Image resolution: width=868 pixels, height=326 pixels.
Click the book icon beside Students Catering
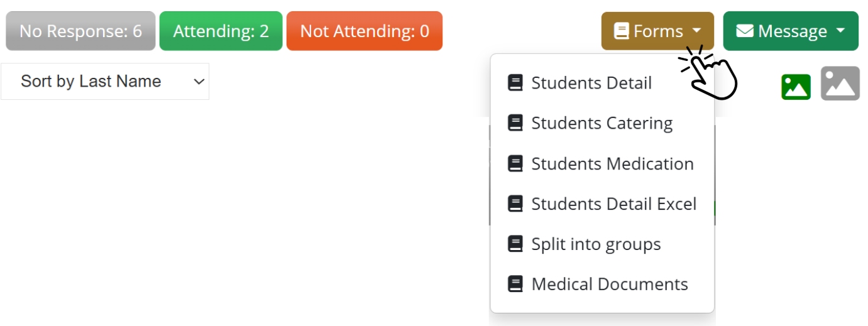coord(515,123)
